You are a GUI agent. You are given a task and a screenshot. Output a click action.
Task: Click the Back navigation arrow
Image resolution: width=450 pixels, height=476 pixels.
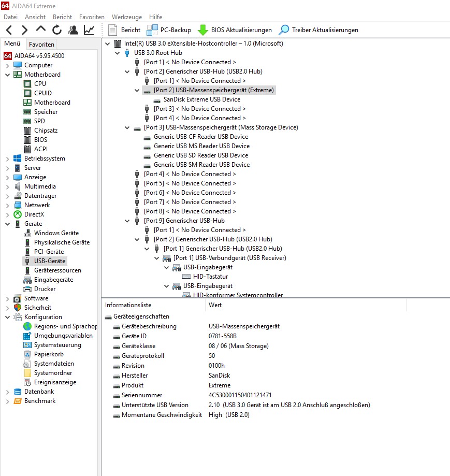(9, 30)
